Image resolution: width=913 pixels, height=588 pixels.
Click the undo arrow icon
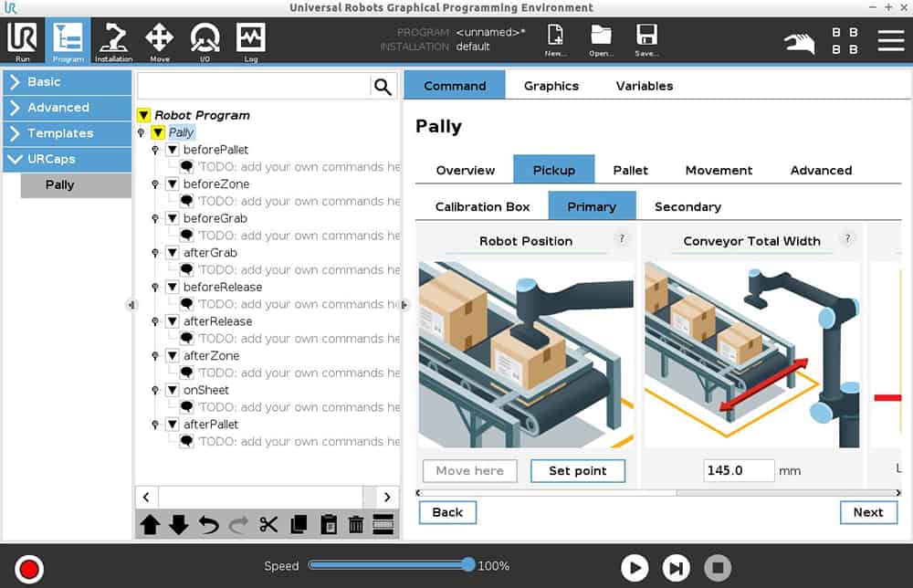point(208,524)
